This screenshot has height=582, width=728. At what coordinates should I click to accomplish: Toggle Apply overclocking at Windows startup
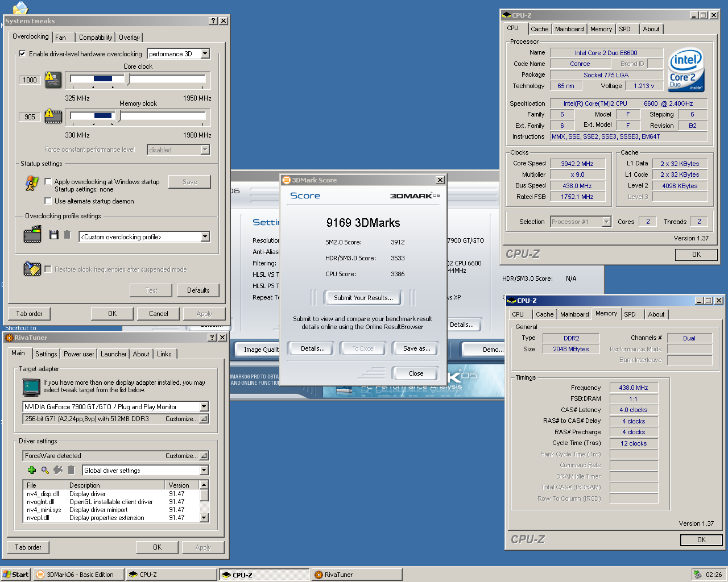pos(48,181)
